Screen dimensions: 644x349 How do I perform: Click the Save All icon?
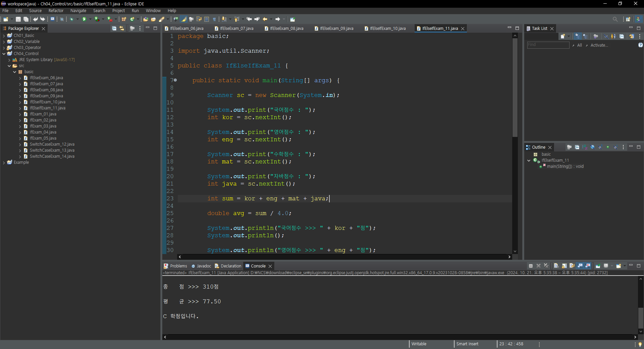26,19
